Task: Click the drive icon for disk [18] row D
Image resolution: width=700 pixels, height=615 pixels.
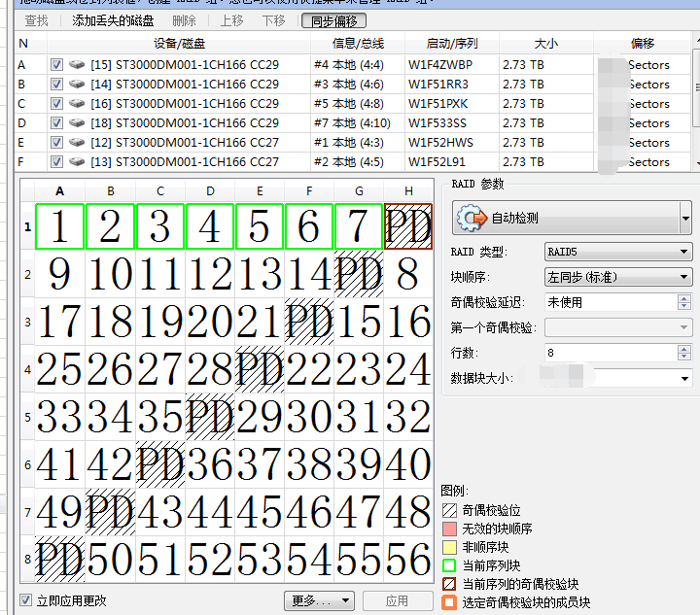Action: pos(78,123)
